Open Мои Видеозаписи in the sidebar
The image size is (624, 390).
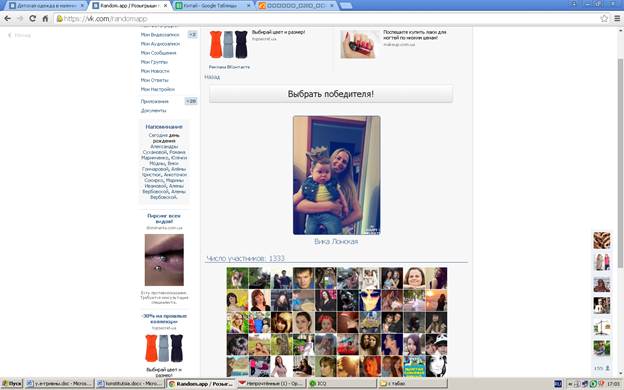coord(160,35)
